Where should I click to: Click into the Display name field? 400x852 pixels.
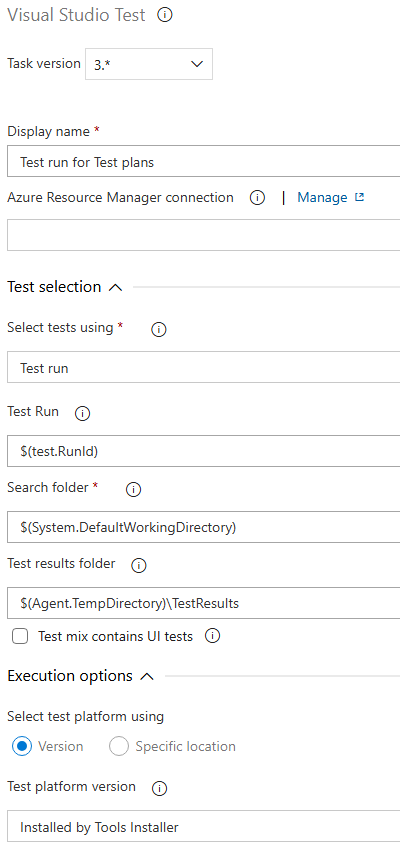pos(204,161)
